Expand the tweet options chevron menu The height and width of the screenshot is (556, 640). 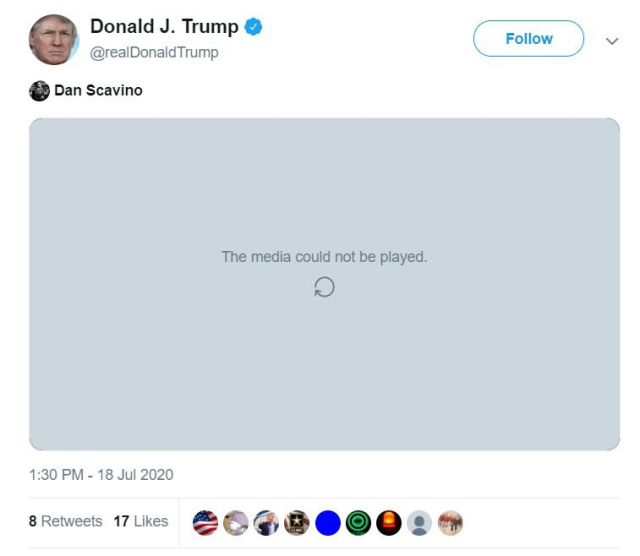click(612, 41)
